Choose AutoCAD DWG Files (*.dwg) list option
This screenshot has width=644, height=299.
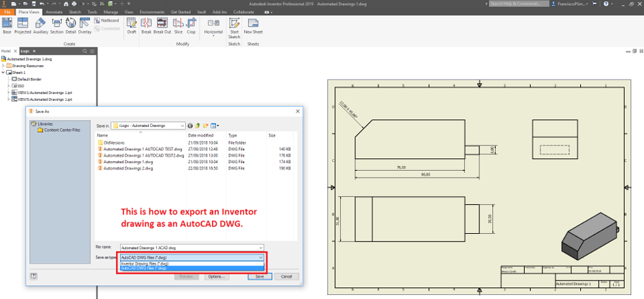tap(191, 267)
